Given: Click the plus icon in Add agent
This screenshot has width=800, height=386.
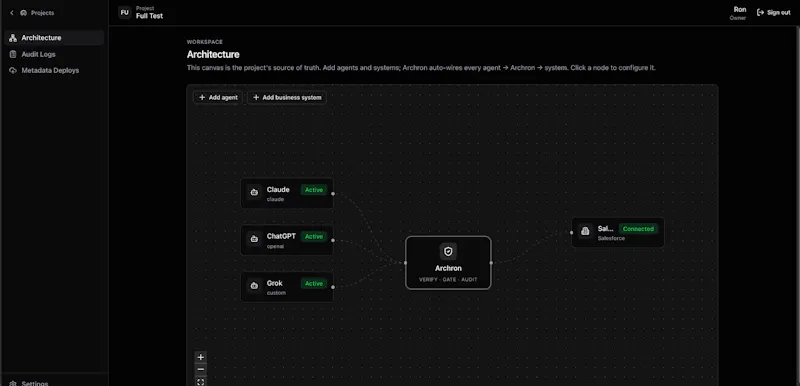Looking at the screenshot, I should (202, 97).
